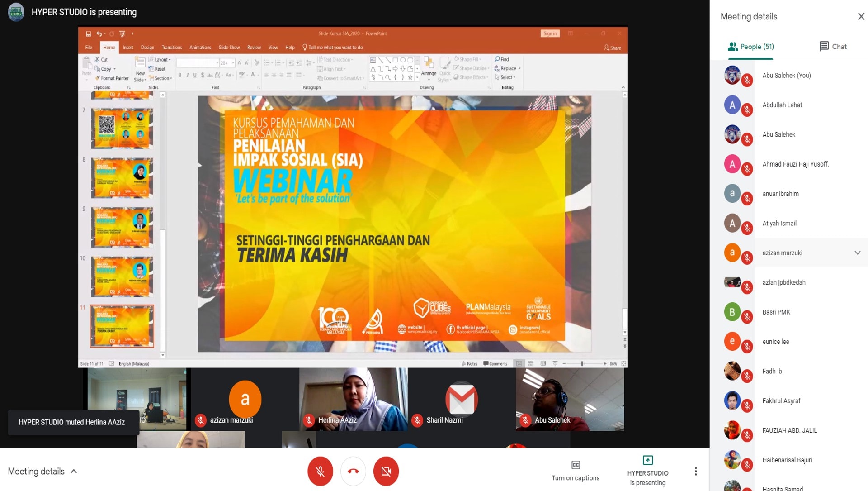The width and height of the screenshot is (868, 491).
Task: Click the PowerPoint zoom slider
Action: tap(582, 363)
